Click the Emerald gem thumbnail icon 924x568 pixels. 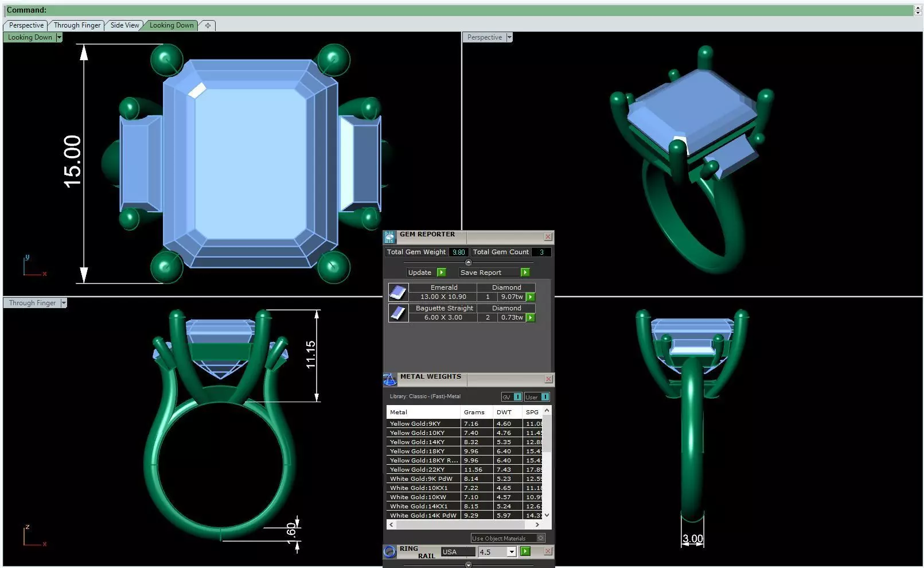pyautogui.click(x=398, y=292)
